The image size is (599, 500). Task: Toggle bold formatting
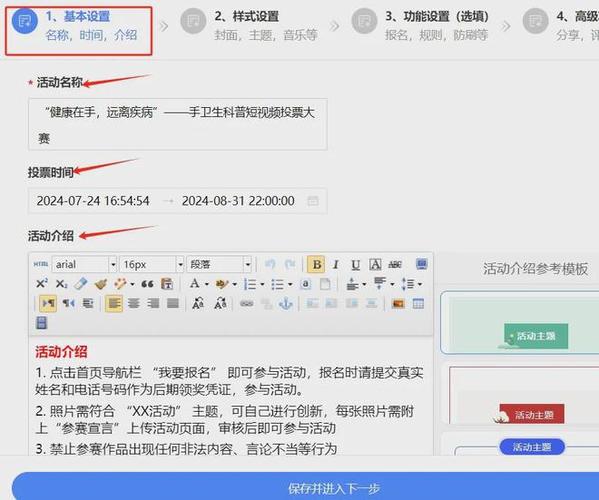pos(316,264)
